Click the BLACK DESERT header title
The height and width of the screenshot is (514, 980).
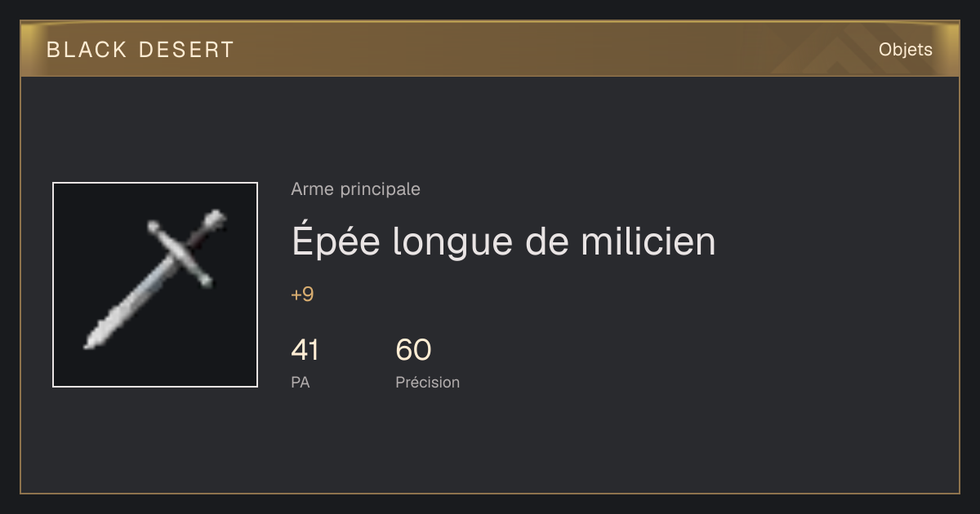pyautogui.click(x=140, y=50)
